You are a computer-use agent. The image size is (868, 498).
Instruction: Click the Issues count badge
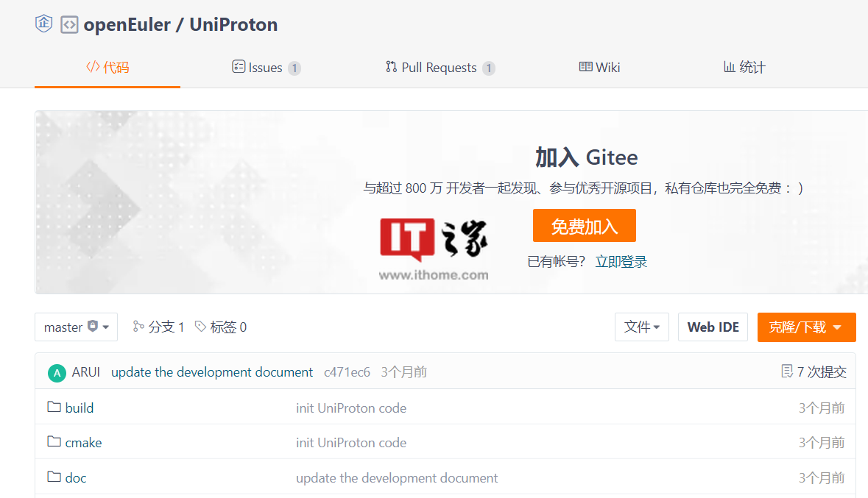click(294, 68)
